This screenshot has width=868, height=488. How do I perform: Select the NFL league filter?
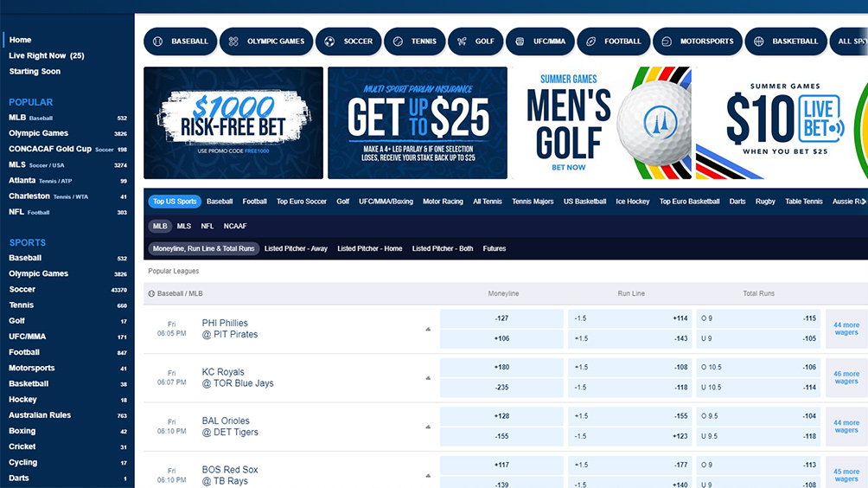tap(207, 226)
